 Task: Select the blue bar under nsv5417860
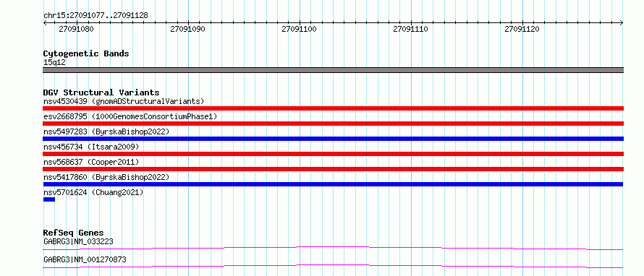click(333, 184)
